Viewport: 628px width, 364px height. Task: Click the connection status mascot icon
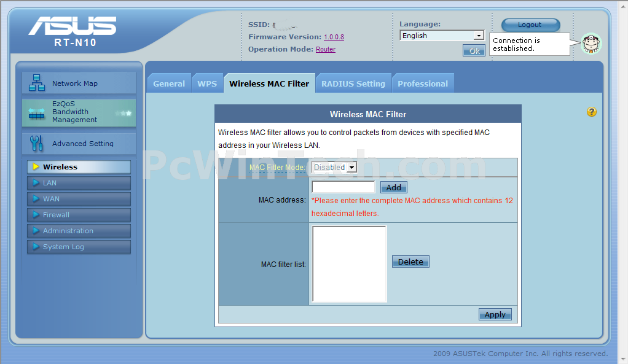tap(591, 44)
